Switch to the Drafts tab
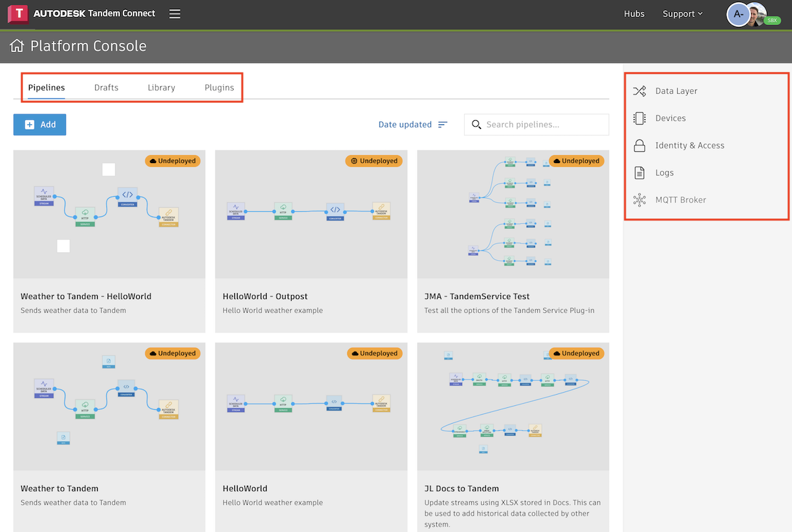Screen dimensions: 792x532 pyautogui.click(x=106, y=88)
